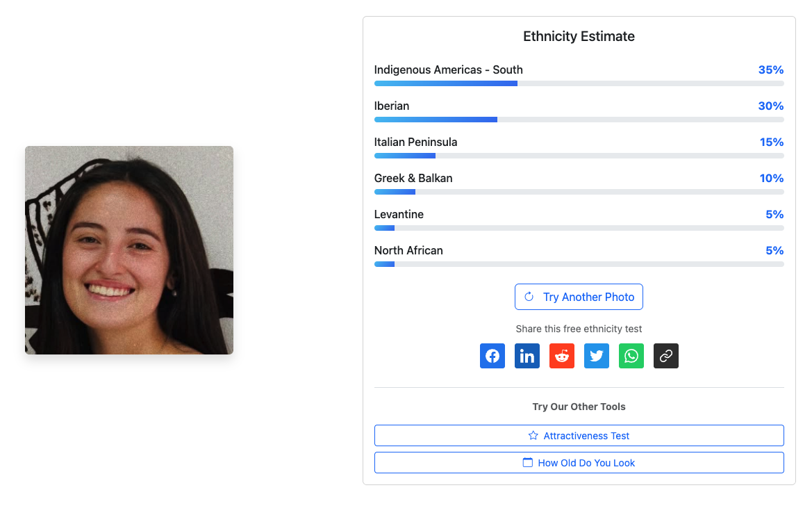Click the uploaded face photo thumbnail
This screenshot has width=812, height=506.
pos(129,250)
